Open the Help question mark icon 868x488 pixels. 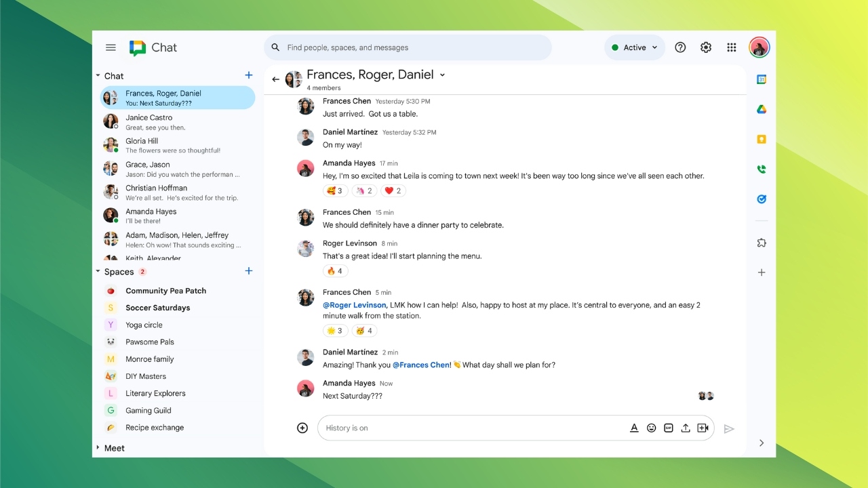[680, 47]
